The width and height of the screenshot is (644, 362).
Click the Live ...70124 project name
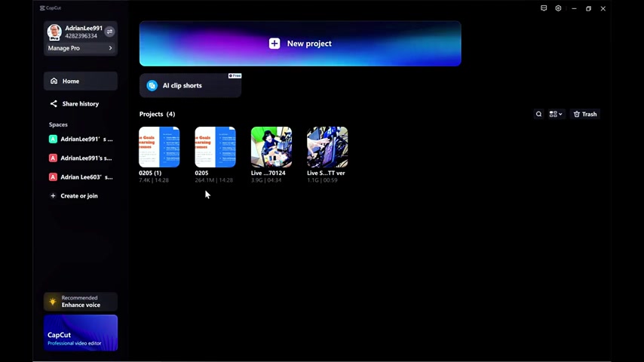coord(268,173)
